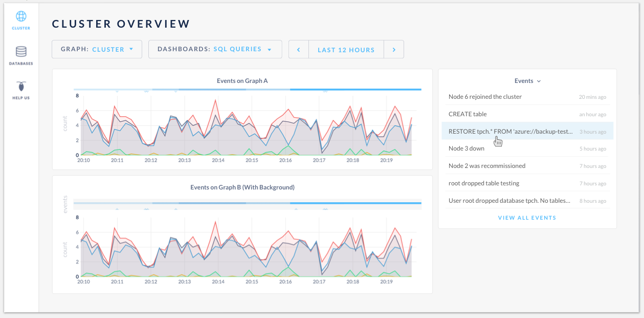Select the RESTORE tpch.* FROM azure event
Screen dimensions: 644x318
point(527,131)
